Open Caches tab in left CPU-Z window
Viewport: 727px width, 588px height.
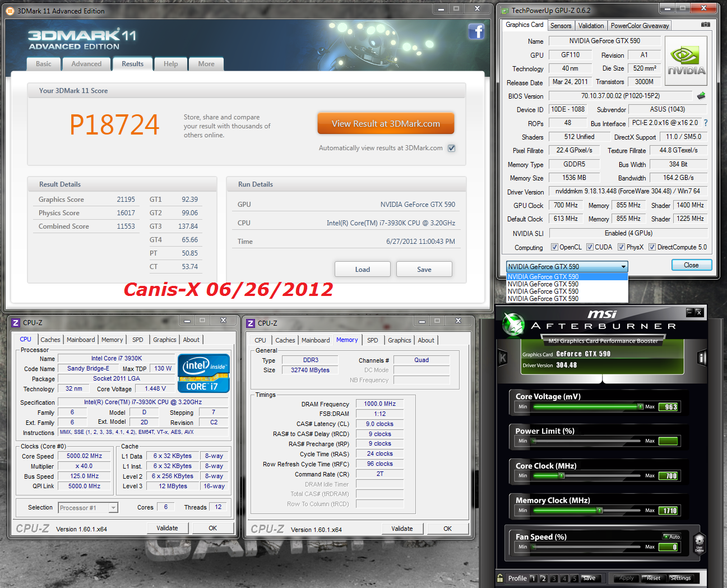coord(50,340)
